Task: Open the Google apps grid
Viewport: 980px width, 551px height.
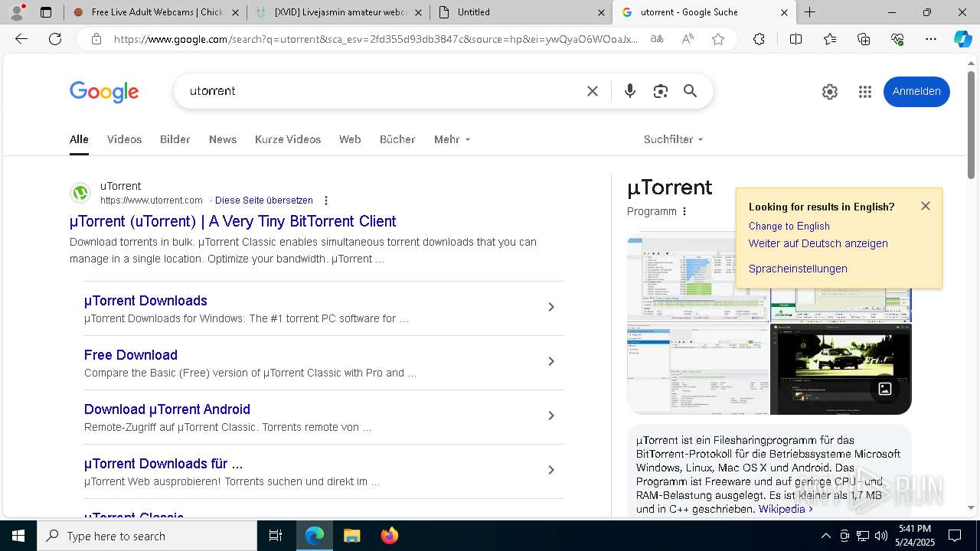Action: click(x=865, y=92)
